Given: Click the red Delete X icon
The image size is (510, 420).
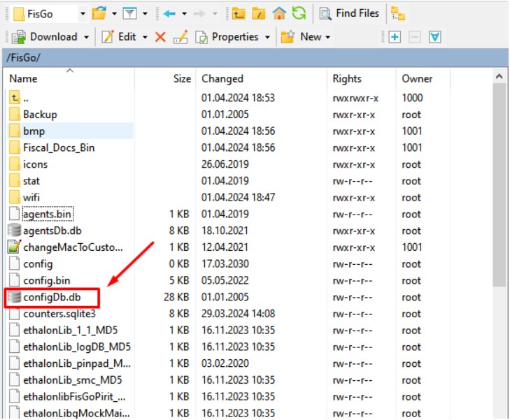Looking at the screenshot, I should point(160,37).
